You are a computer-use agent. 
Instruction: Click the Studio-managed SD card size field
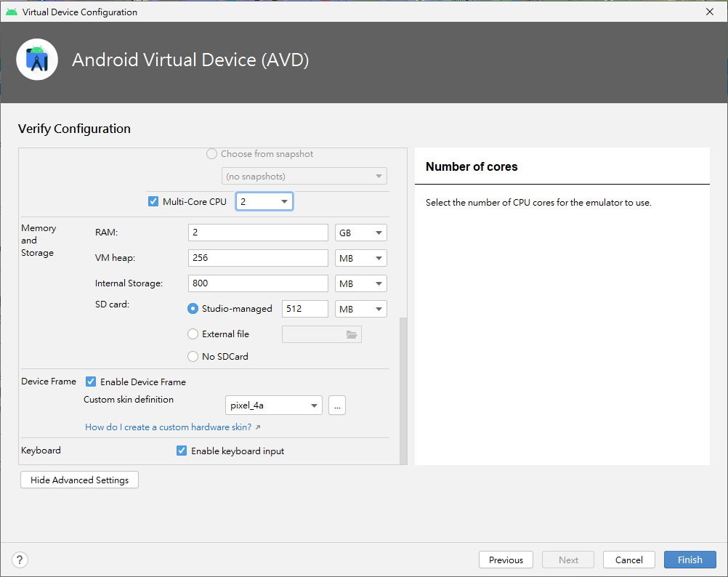pyautogui.click(x=305, y=309)
